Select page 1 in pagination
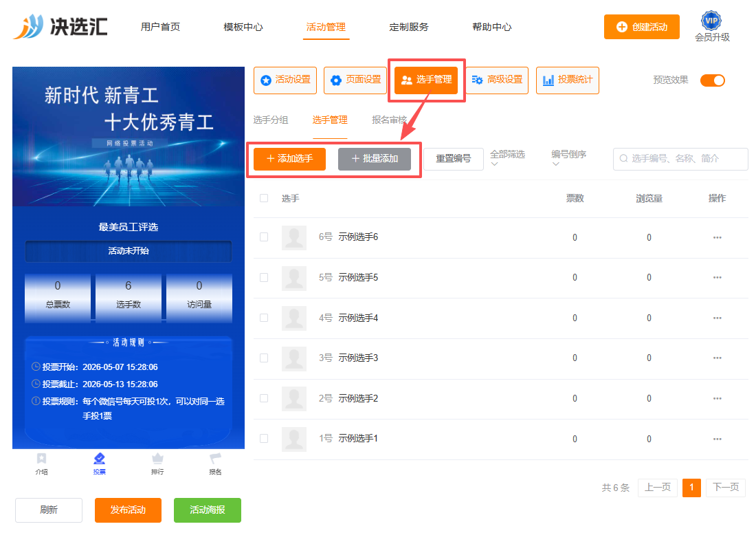The height and width of the screenshot is (533, 756). click(691, 488)
